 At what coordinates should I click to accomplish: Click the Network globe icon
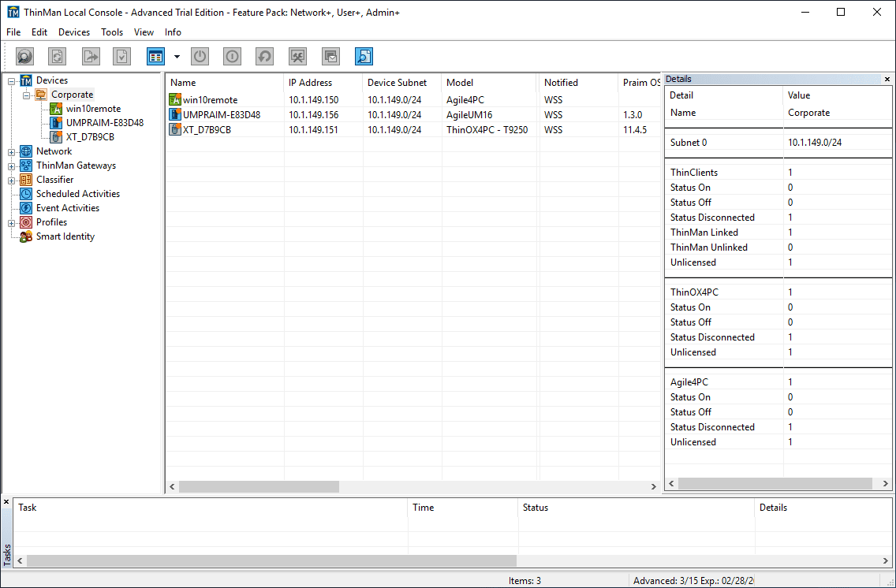(26, 151)
